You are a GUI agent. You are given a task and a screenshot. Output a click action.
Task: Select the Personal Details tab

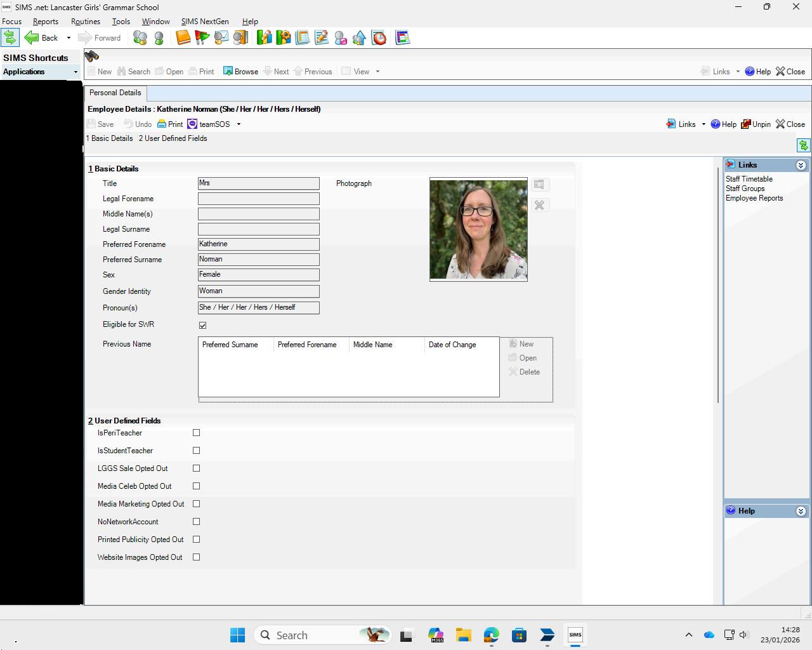tap(115, 93)
